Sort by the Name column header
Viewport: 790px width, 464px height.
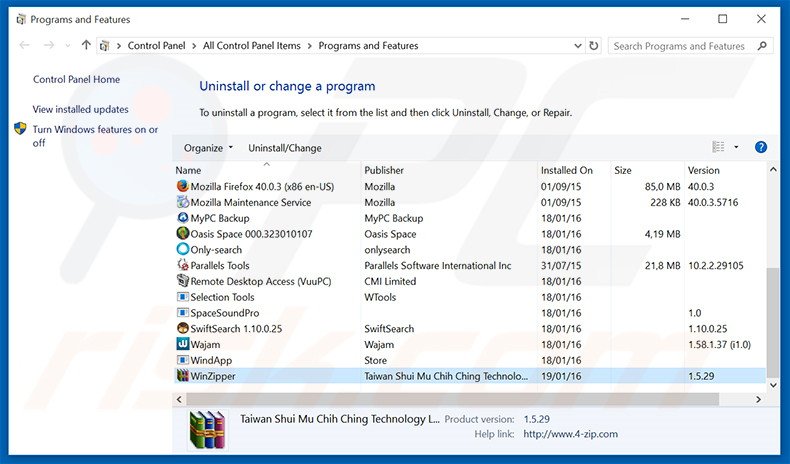click(267, 170)
